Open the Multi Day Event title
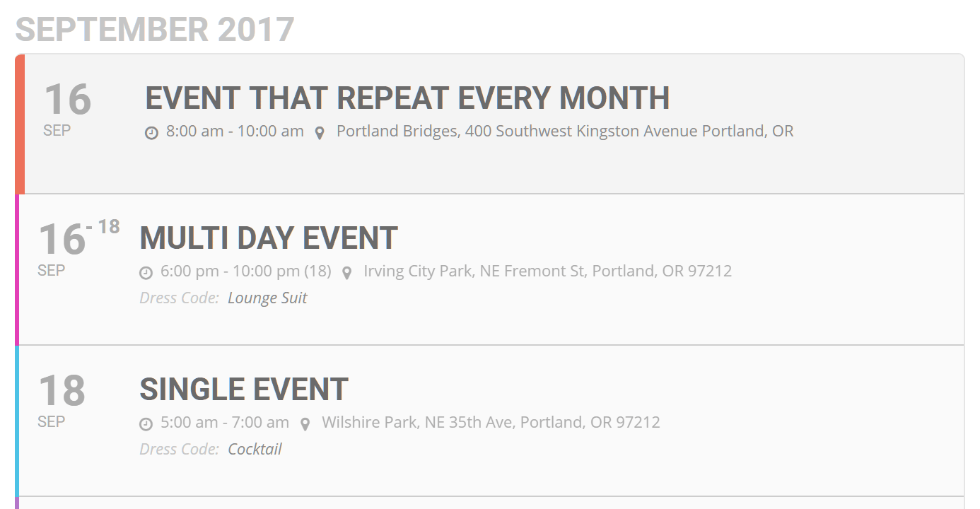 tap(269, 238)
